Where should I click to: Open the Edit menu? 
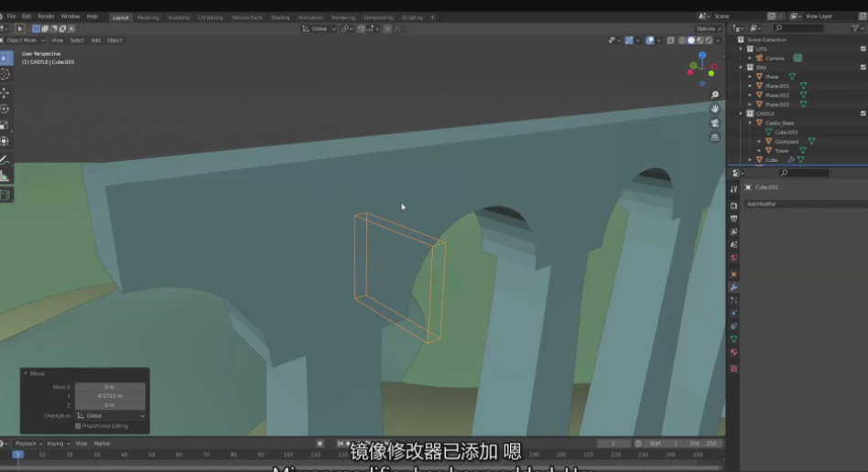[27, 16]
